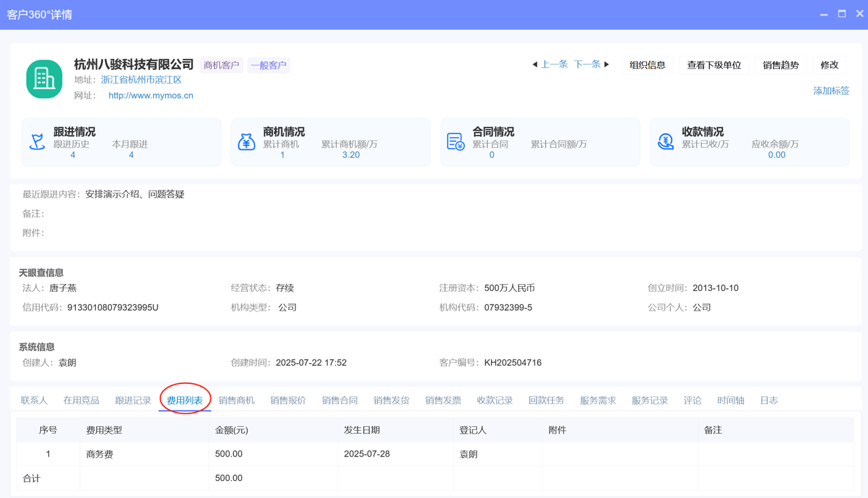
Task: Click the 查看下级单位 button
Action: tap(714, 65)
